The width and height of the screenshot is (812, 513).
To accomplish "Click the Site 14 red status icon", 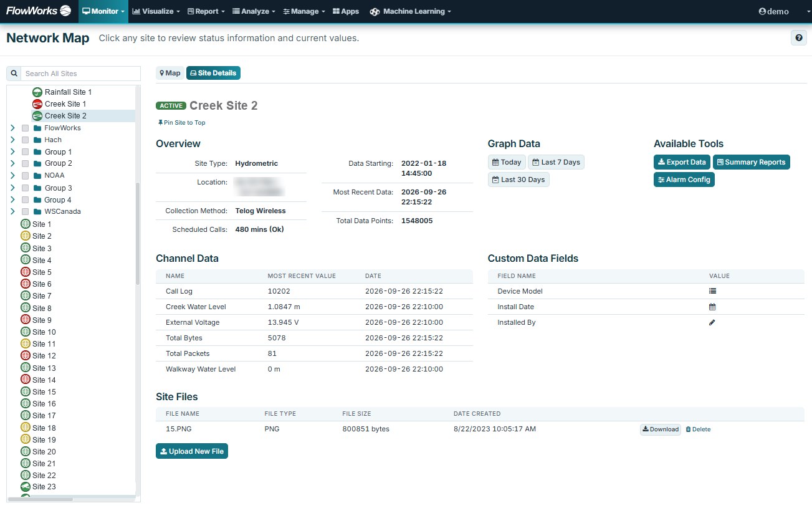I will (26, 380).
